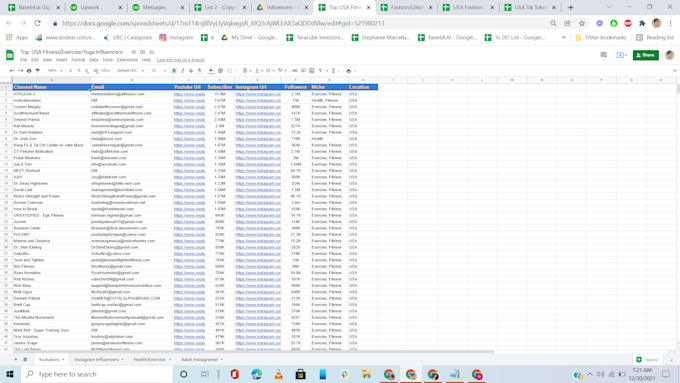The height and width of the screenshot is (383, 680).
Task: Click the Insert comment icon
Action: pos(303,70)
